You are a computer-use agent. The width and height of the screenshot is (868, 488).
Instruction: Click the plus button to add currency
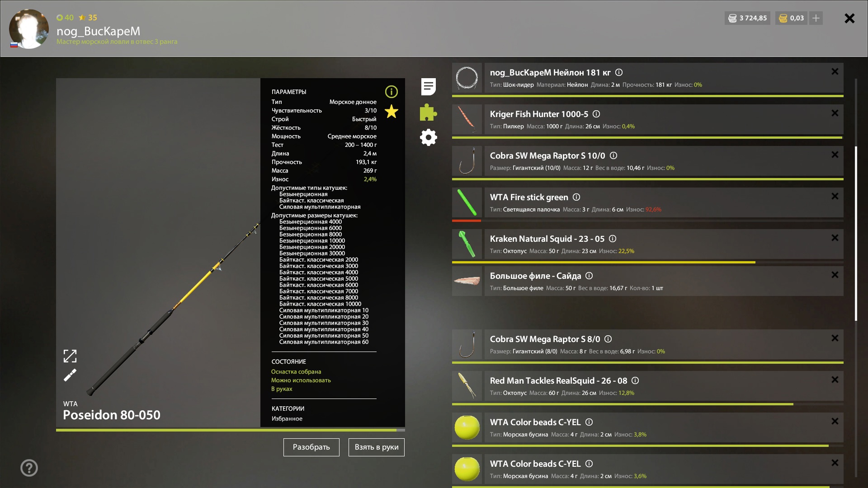(816, 18)
